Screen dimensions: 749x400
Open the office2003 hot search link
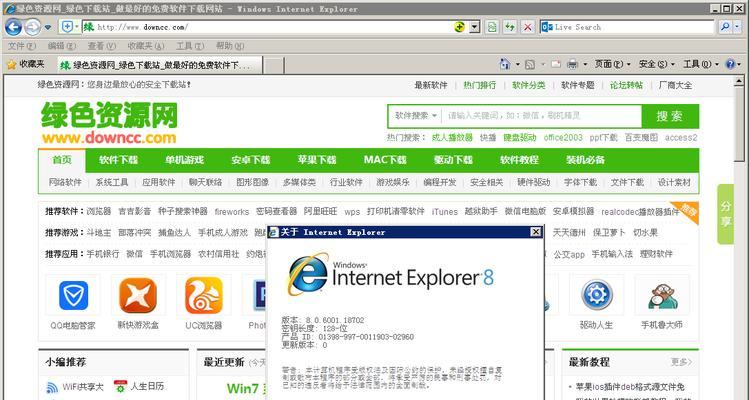point(563,138)
